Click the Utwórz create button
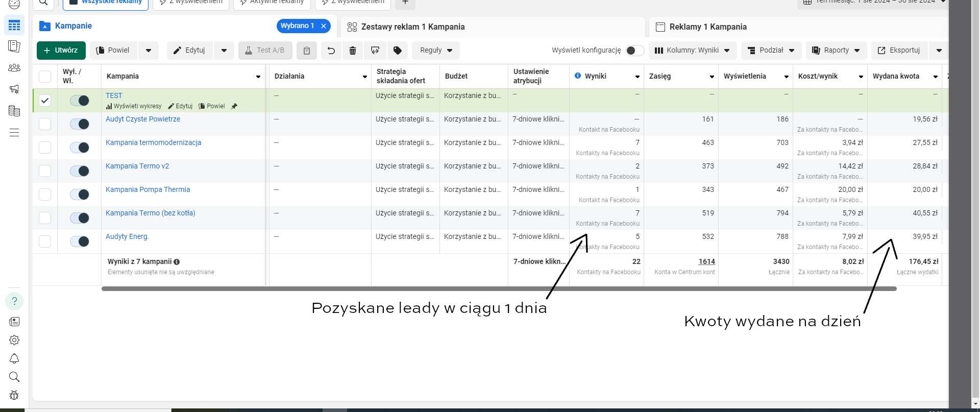Viewport: 980px width, 412px height. 61,51
